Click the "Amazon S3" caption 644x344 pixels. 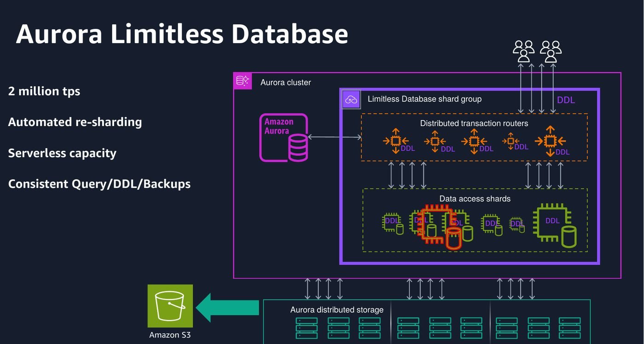(x=170, y=335)
